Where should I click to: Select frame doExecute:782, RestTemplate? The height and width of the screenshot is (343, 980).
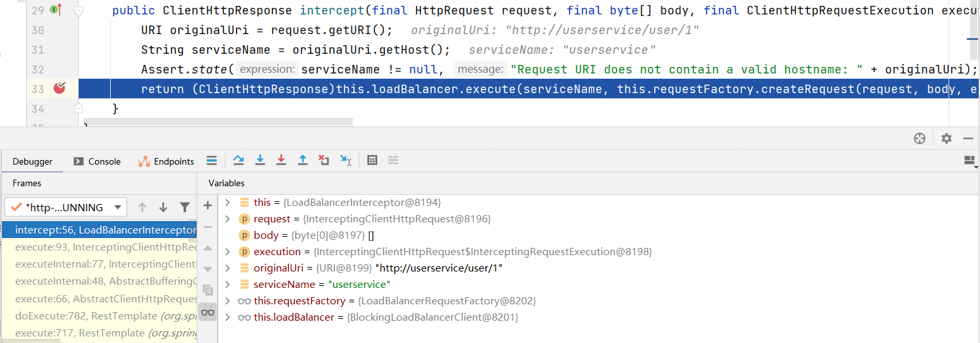coord(98,315)
